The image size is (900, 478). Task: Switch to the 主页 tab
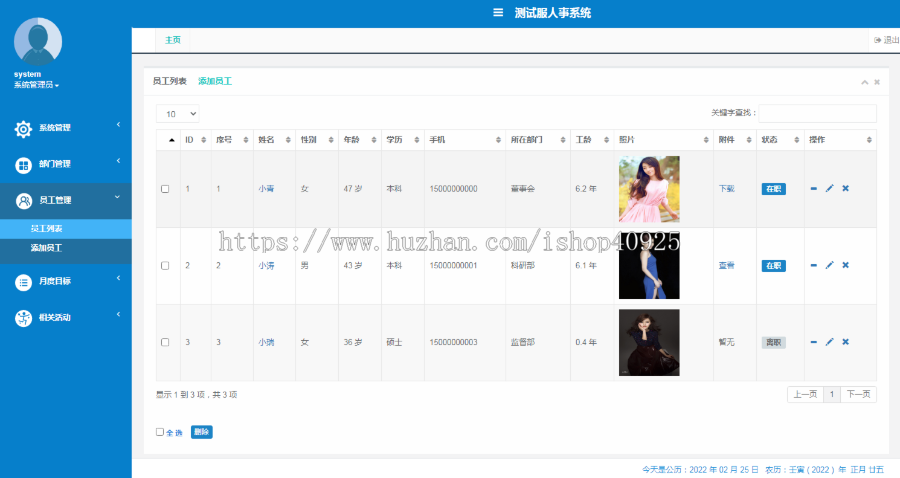pos(173,40)
